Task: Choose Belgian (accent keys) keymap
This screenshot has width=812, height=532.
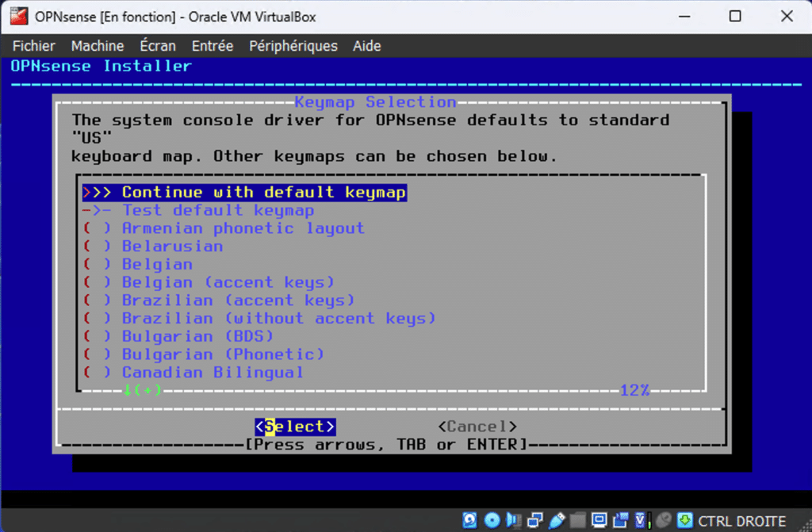Action: (x=209, y=282)
